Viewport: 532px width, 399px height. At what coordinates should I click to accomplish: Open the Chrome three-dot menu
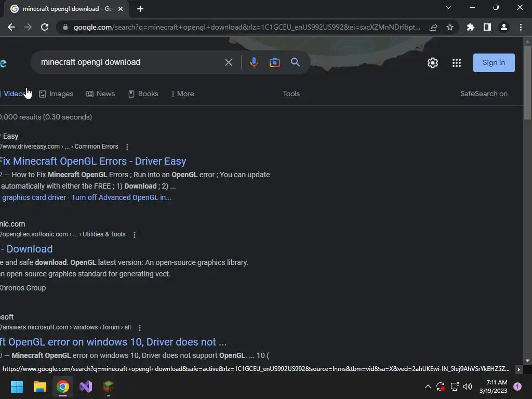(521, 27)
